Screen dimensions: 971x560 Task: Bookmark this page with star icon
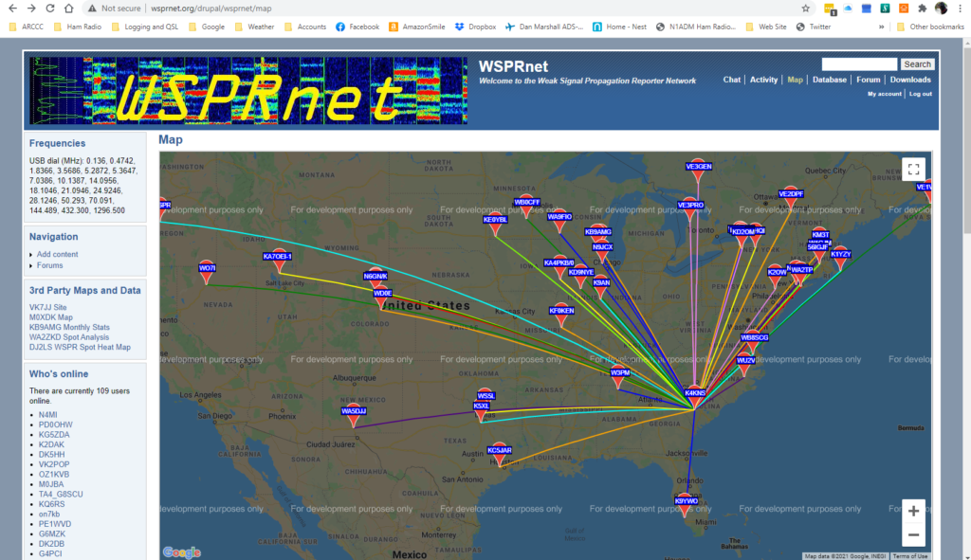coord(805,8)
